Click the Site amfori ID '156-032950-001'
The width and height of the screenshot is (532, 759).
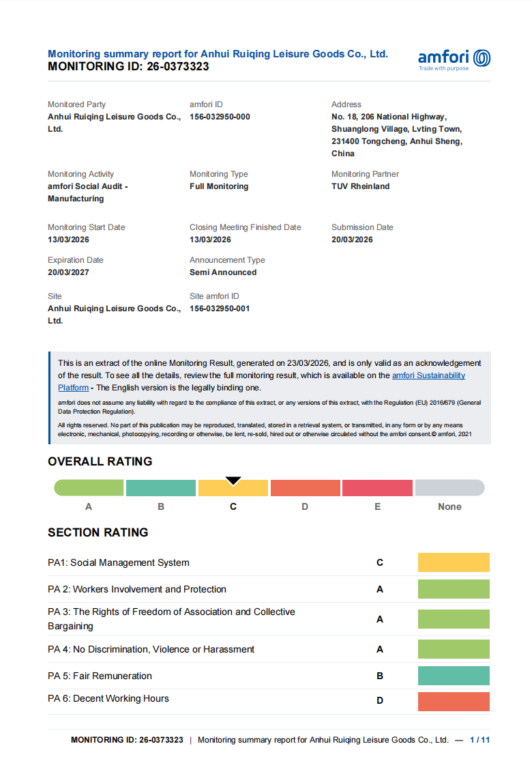click(220, 309)
